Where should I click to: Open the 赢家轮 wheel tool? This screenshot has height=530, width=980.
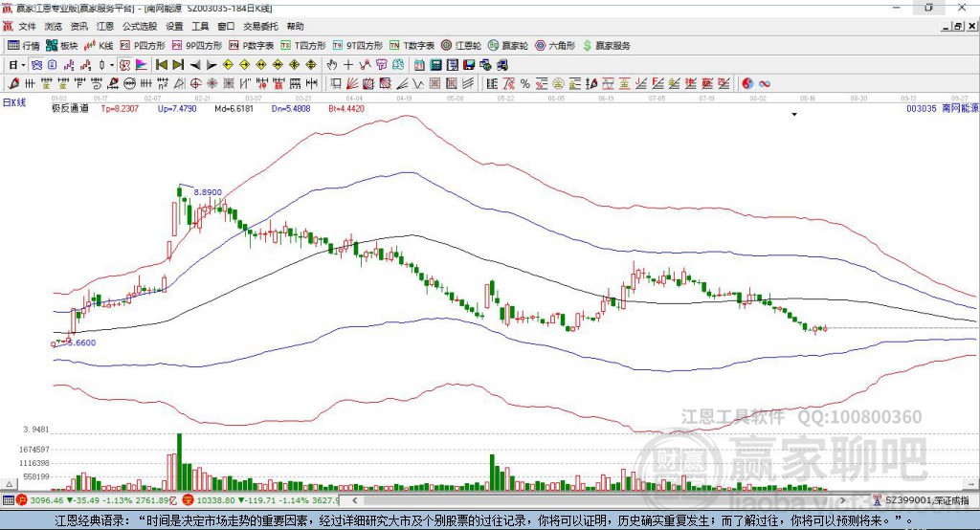pos(508,46)
